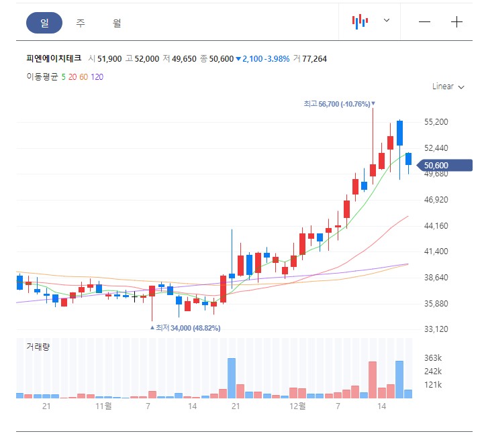
Task: Click the 363k volume axis label
Action: tap(433, 358)
